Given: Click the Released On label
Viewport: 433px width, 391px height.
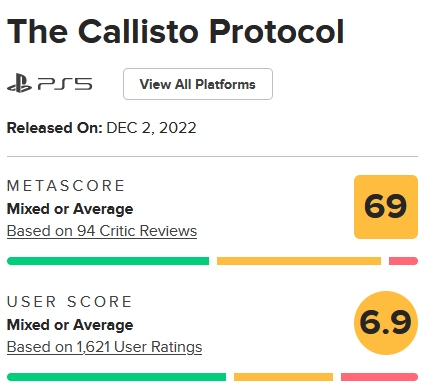Looking at the screenshot, I should [55, 128].
